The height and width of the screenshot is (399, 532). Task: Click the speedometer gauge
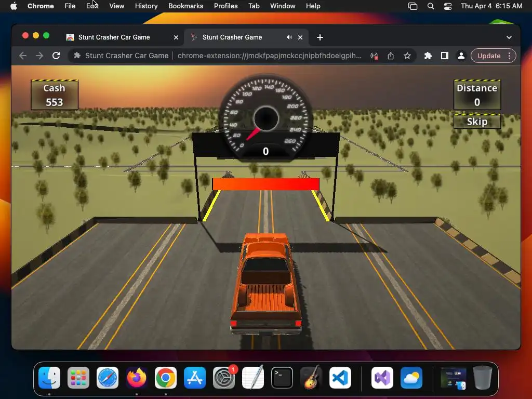[266, 117]
